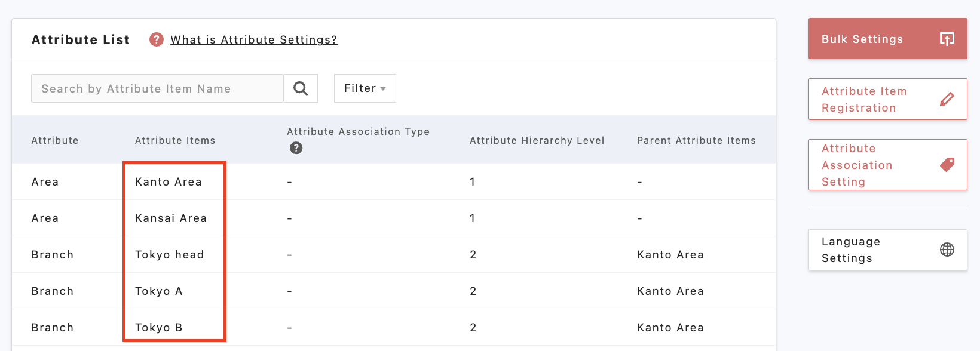The image size is (980, 351).
Task: Click the Tokyo B attribute item
Action: pos(159,328)
